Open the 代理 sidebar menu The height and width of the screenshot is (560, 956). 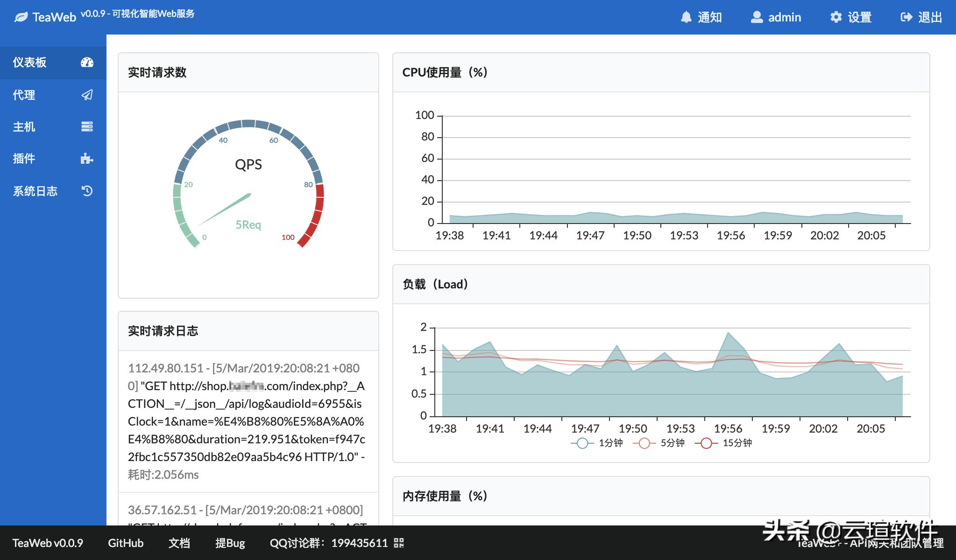point(24,95)
